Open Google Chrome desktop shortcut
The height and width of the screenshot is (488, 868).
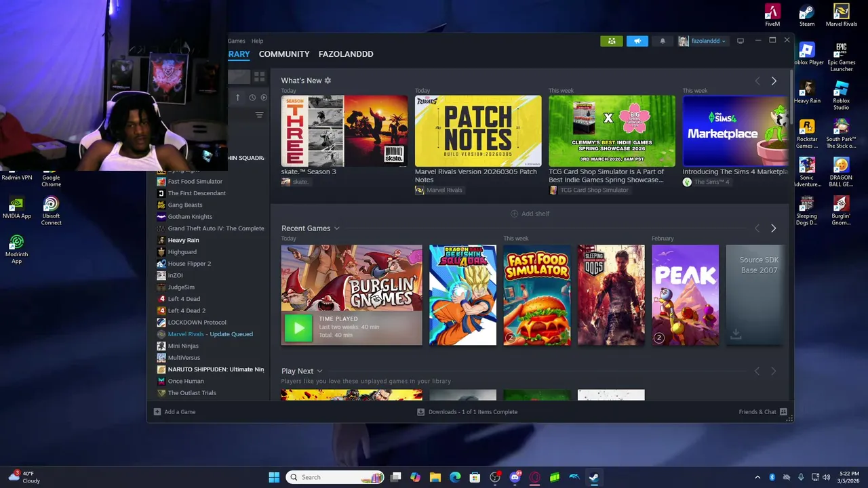tap(51, 179)
